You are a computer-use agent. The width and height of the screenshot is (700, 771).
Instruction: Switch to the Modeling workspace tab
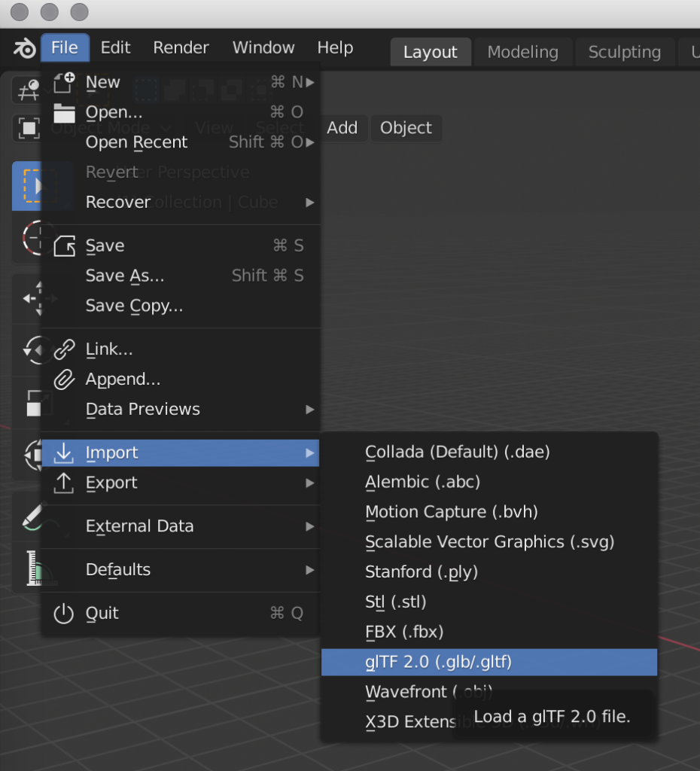[x=522, y=52]
